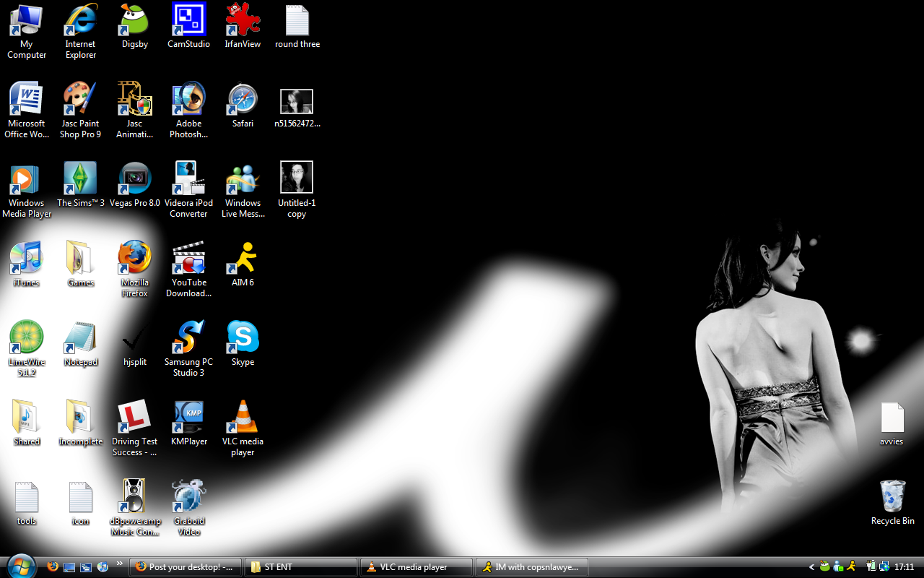Click the Firefox icon in Quick Launch

pos(53,567)
